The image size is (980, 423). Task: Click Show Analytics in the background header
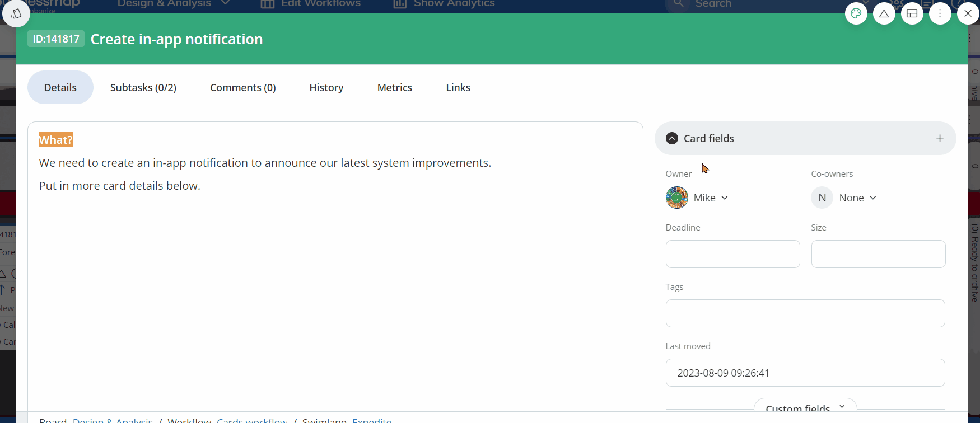[x=444, y=4]
